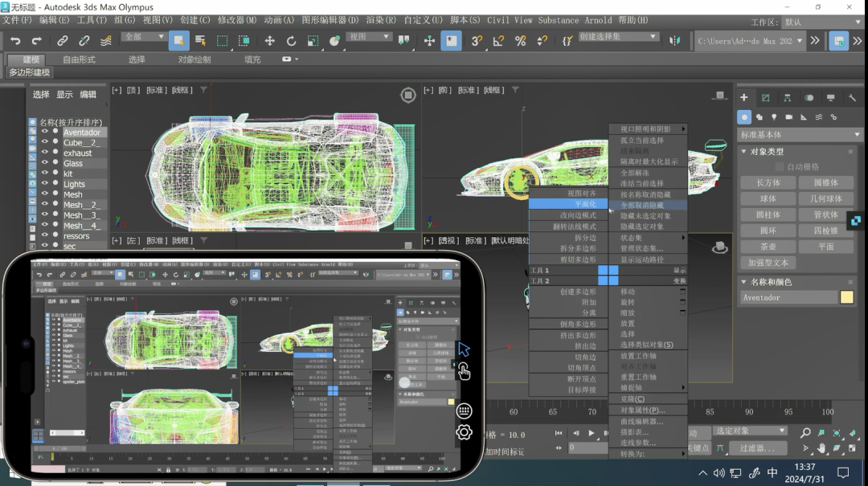
Task: Click the yellow object color swatch
Action: pos(846,297)
